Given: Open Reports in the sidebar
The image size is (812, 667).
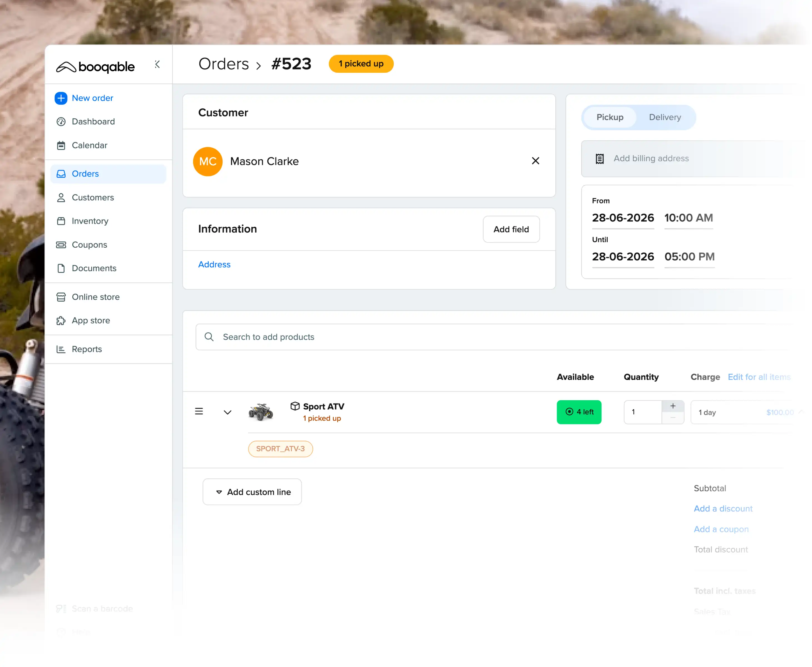Looking at the screenshot, I should click(86, 349).
